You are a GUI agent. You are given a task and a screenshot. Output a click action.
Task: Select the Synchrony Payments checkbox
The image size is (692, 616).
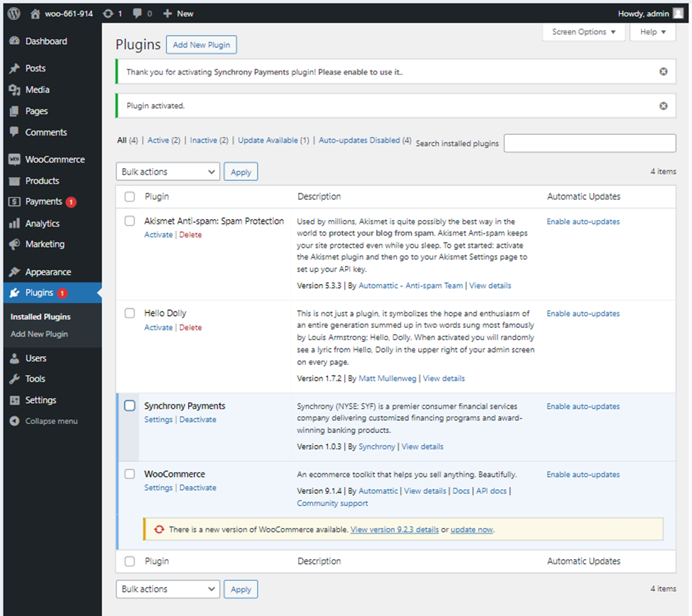tap(130, 406)
